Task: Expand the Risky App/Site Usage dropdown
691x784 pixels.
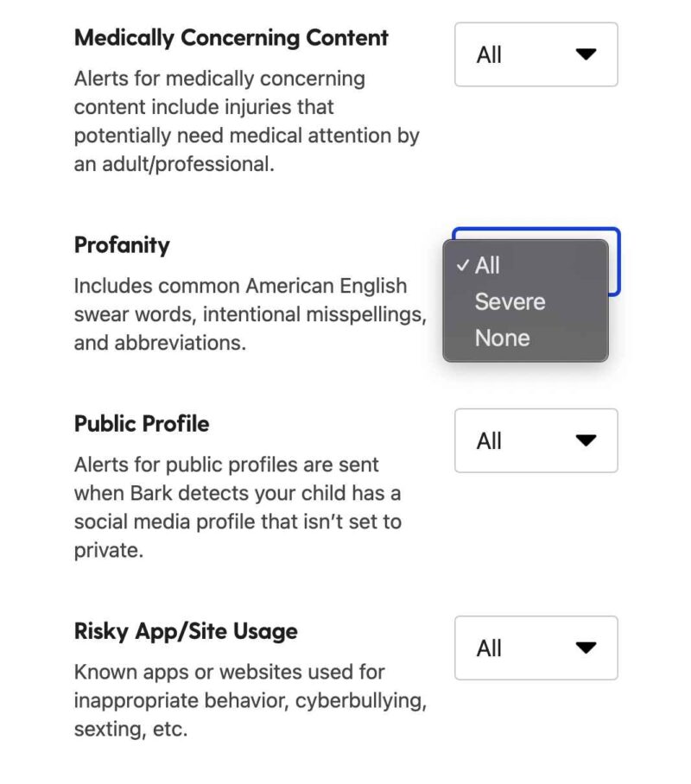Action: (536, 648)
